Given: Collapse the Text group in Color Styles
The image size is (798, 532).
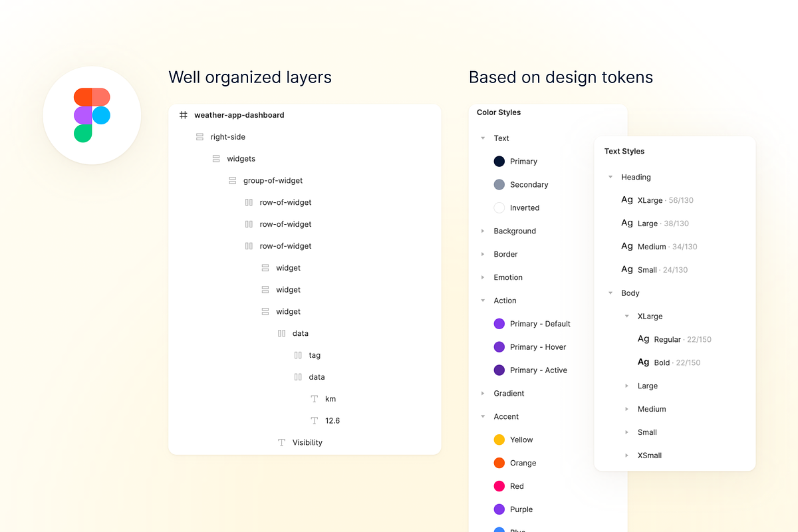Looking at the screenshot, I should tap(483, 138).
